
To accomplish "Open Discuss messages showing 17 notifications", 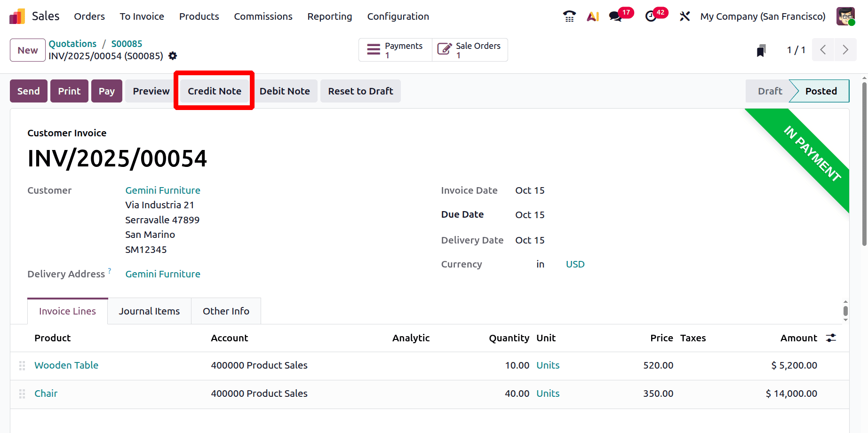I will coord(615,16).
